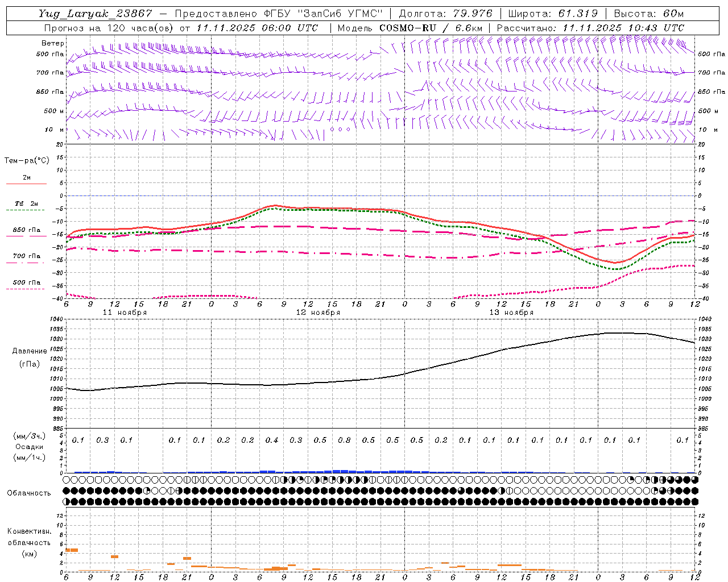
Task: Click the 'Давление' pressure panel label
Action: coord(30,351)
